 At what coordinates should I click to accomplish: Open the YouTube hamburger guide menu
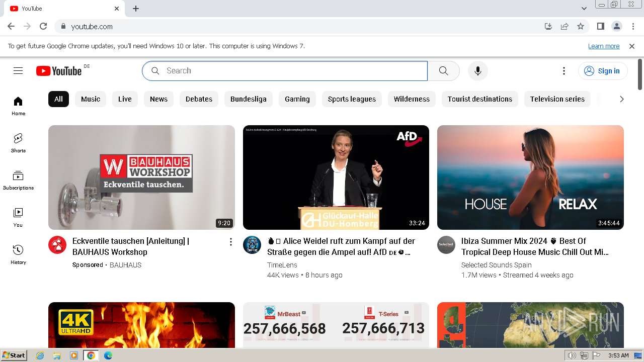18,71
